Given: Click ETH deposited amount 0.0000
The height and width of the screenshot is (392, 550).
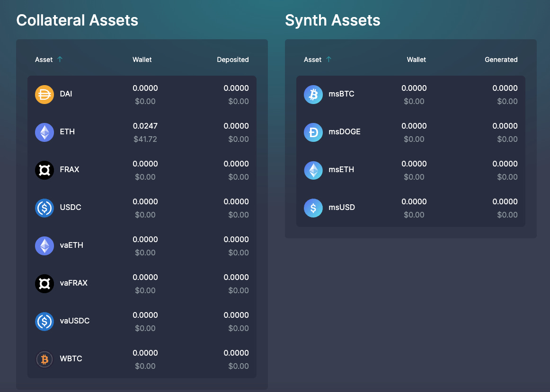Looking at the screenshot, I should pyautogui.click(x=236, y=126).
